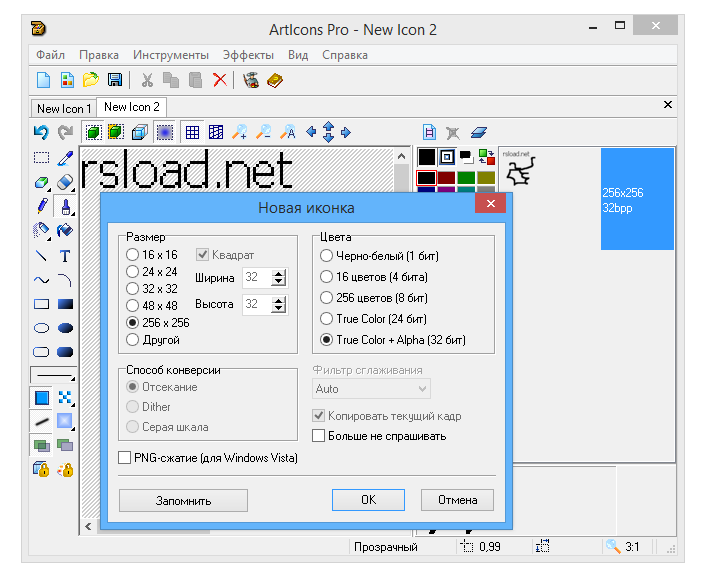Switch to New Icon 1 tab
This screenshot has height=586, width=702.
(64, 109)
